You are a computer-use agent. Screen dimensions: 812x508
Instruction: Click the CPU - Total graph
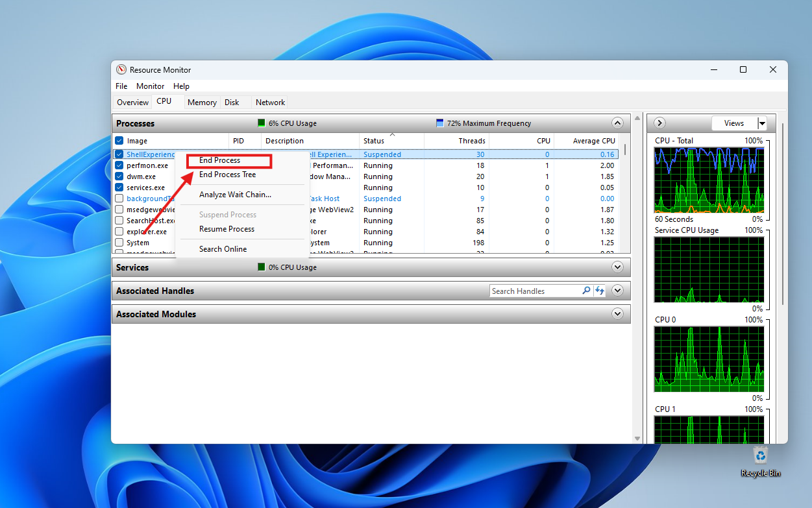click(709, 180)
